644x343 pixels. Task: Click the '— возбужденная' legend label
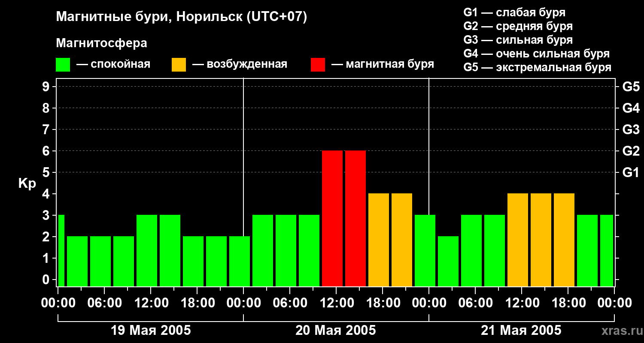240,65
